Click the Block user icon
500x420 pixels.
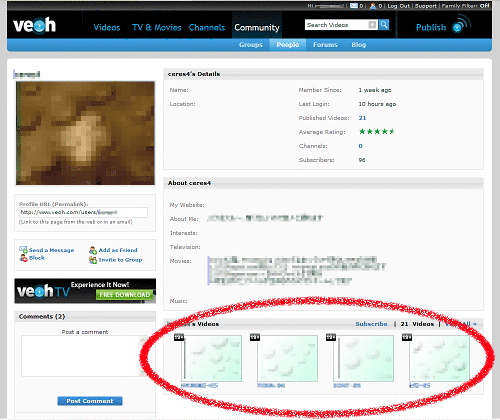click(23, 258)
